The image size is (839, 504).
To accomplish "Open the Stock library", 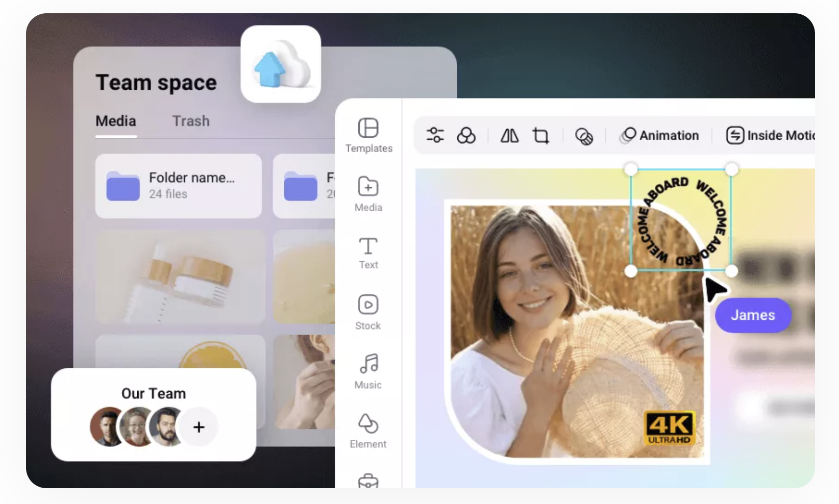I will click(368, 312).
